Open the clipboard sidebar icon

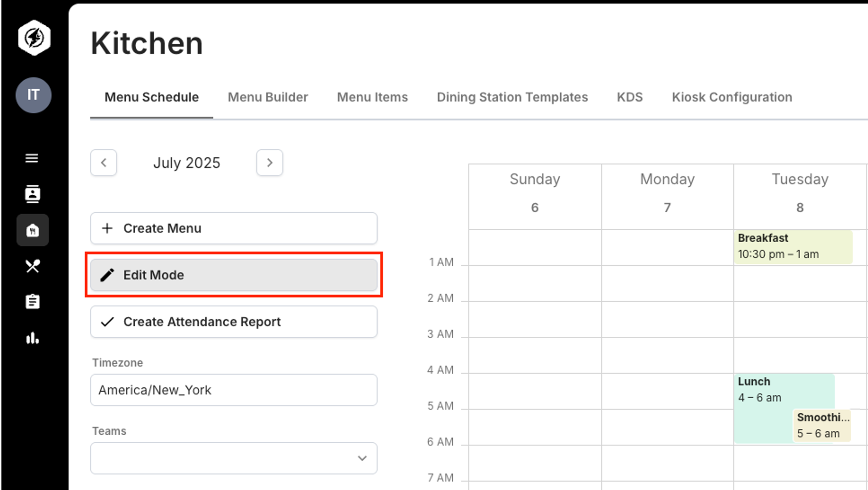click(x=33, y=301)
